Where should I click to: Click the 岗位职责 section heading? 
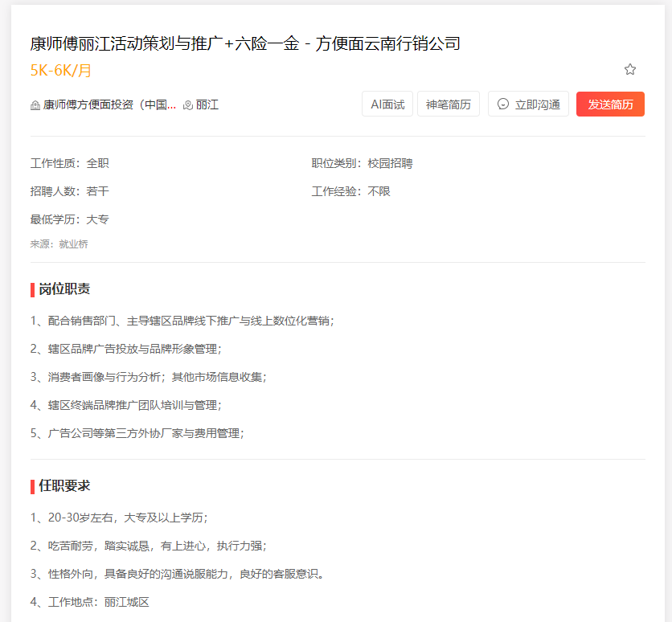pyautogui.click(x=64, y=289)
